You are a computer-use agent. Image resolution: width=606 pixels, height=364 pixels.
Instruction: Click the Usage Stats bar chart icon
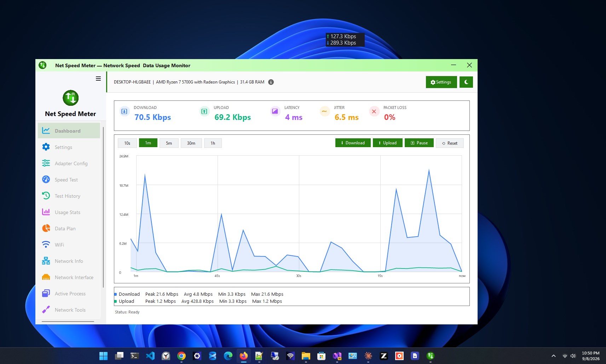[x=46, y=212]
